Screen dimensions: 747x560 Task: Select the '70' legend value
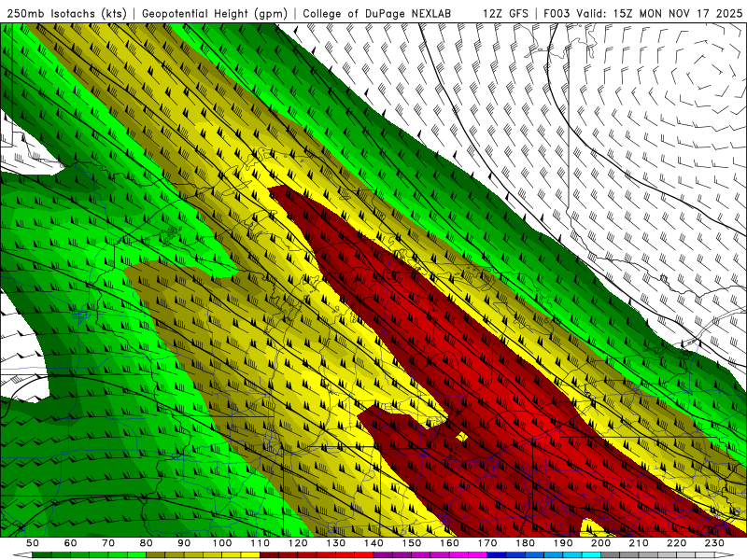[x=108, y=543]
